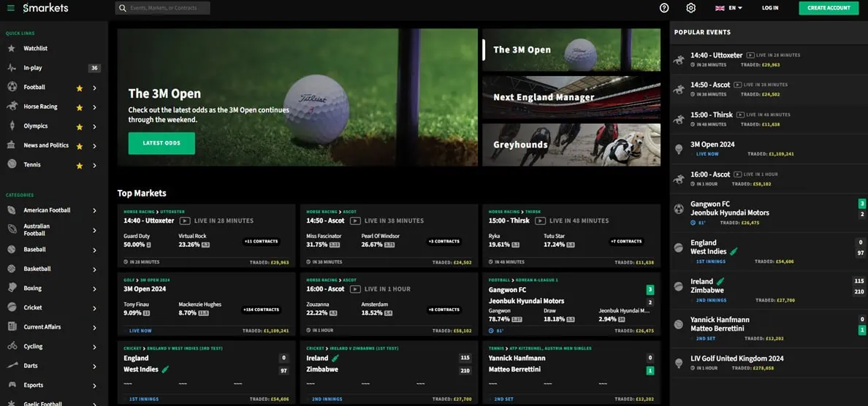Expand the Esports category chevron

tap(95, 386)
